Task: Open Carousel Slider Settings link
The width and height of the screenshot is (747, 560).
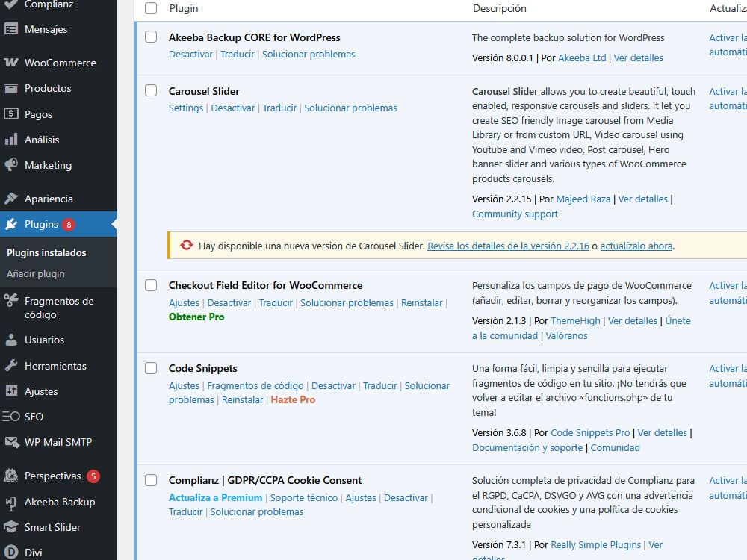Action: tap(186, 108)
